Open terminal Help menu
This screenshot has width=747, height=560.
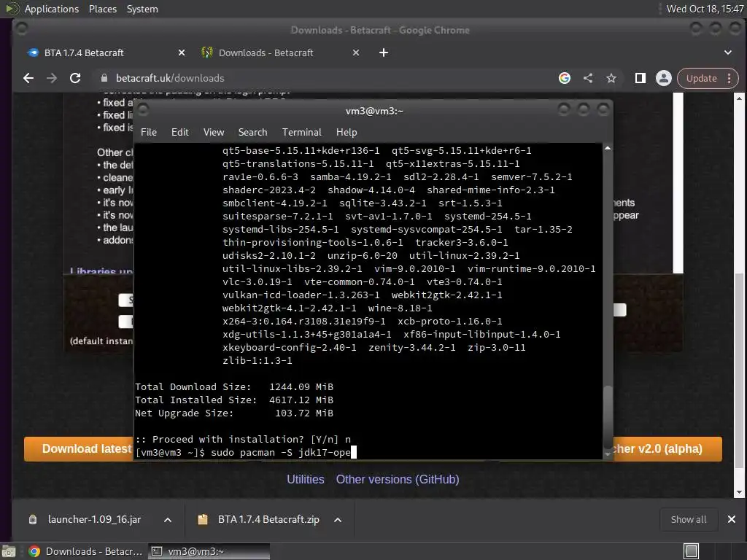347,133
